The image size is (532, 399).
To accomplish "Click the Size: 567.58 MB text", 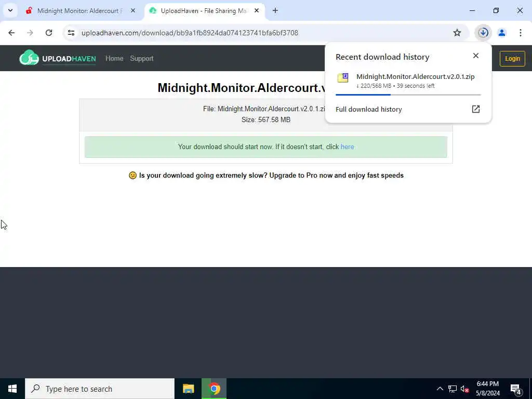I will coord(266,120).
